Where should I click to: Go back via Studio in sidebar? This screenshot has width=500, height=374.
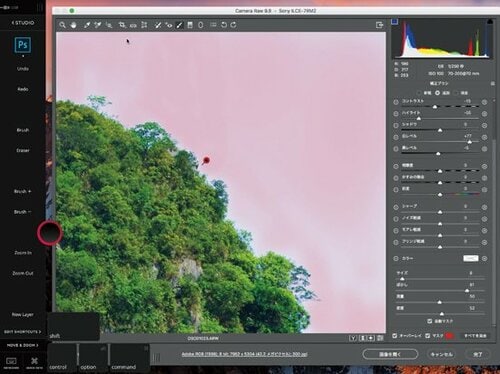[23, 23]
